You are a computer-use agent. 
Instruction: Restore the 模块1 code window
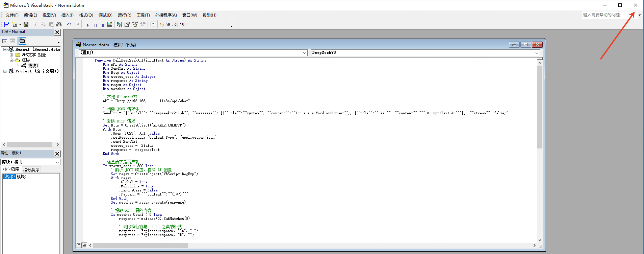pyautogui.click(x=525, y=45)
